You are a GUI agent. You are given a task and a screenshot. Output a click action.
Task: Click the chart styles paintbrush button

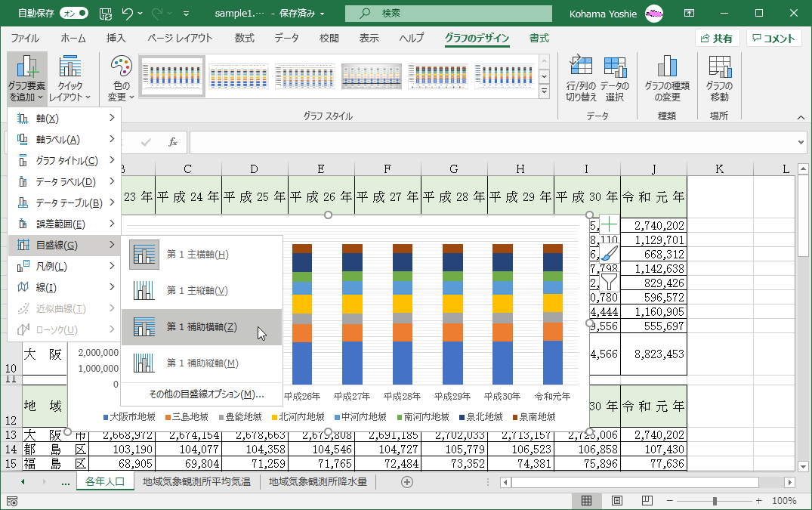point(609,254)
